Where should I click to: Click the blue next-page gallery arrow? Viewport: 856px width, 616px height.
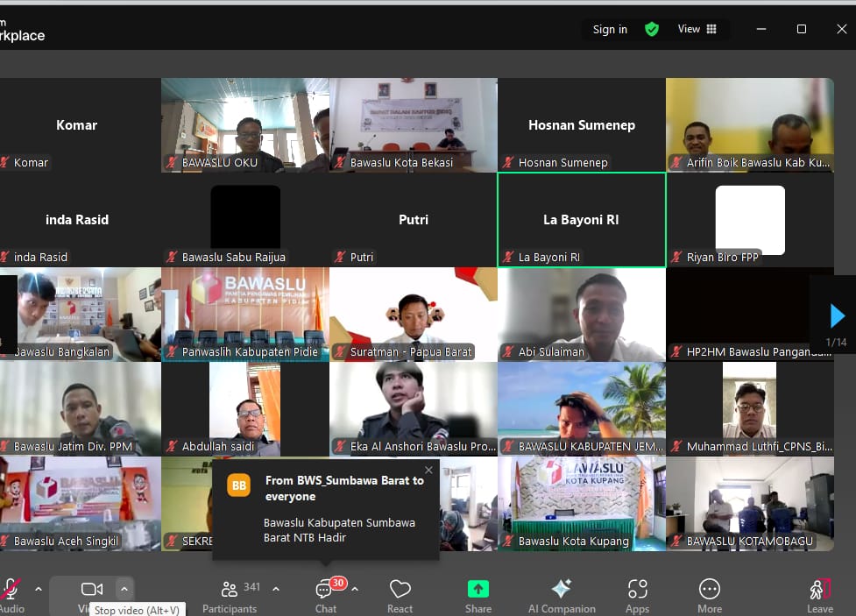click(835, 314)
